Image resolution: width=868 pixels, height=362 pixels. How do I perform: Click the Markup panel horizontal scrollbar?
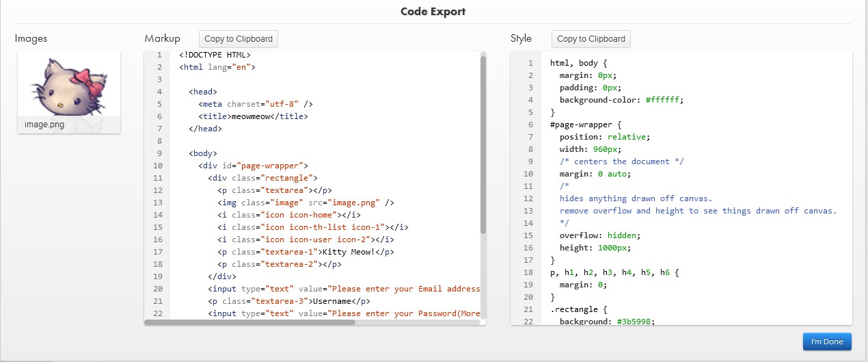click(x=250, y=322)
